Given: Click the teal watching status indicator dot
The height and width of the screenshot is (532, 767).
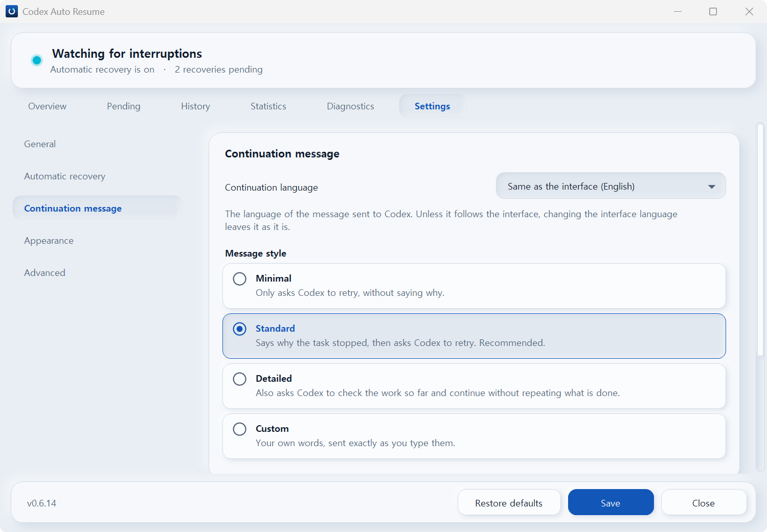Looking at the screenshot, I should [x=37, y=60].
